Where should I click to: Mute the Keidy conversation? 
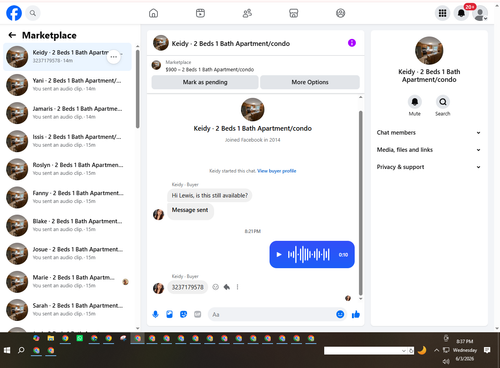[x=415, y=102]
